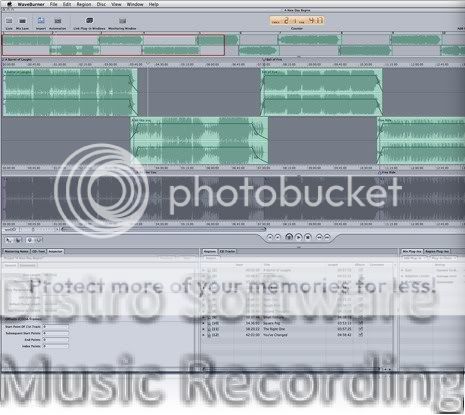Click the Link Plug-in Windows icon
Screen dimensions: 465x415
point(89,21)
